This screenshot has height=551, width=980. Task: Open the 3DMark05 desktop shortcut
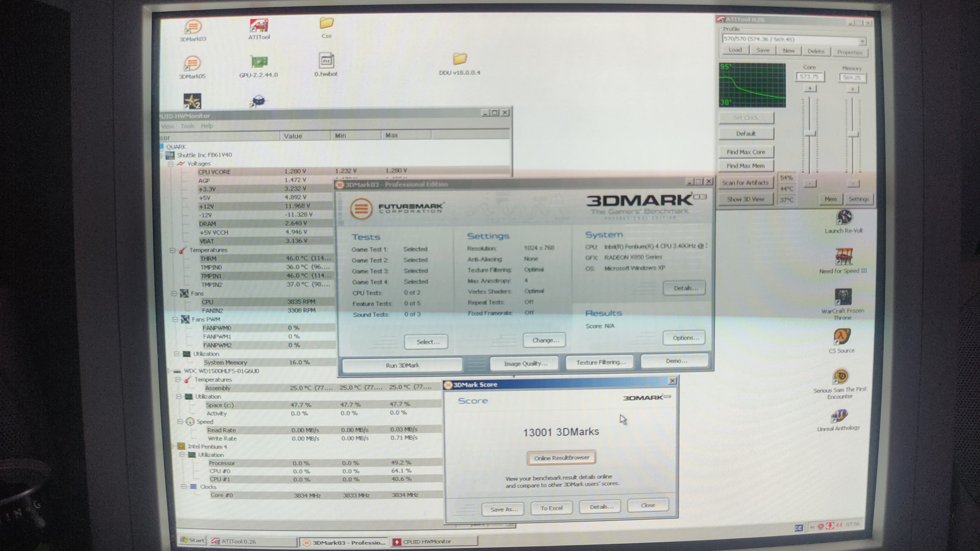[192, 68]
